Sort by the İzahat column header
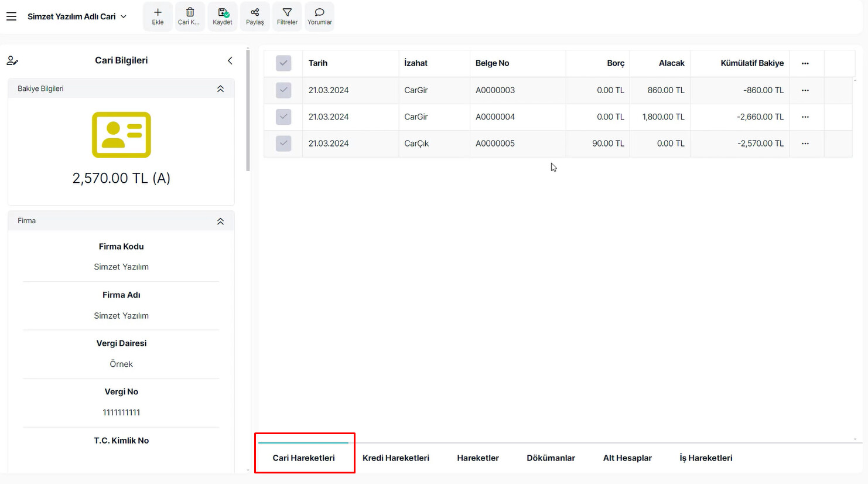868x484 pixels. pos(434,63)
